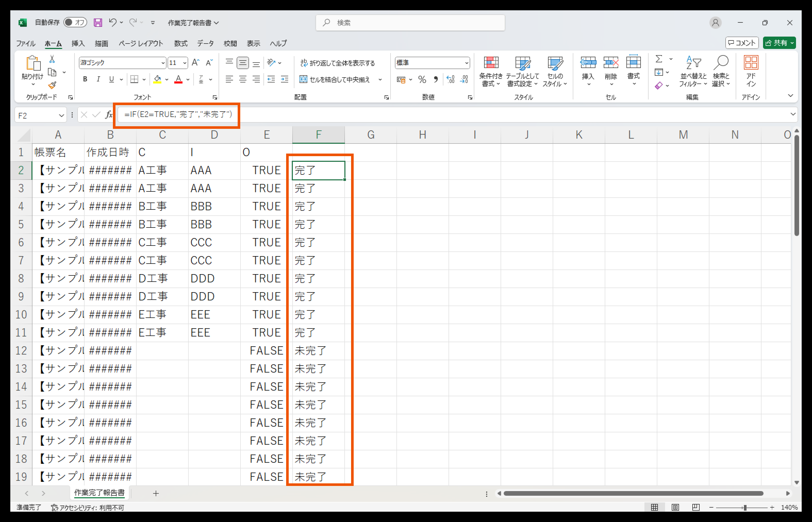812x522 pixels.
Task: Toggle Bold formatting button
Action: click(x=85, y=79)
